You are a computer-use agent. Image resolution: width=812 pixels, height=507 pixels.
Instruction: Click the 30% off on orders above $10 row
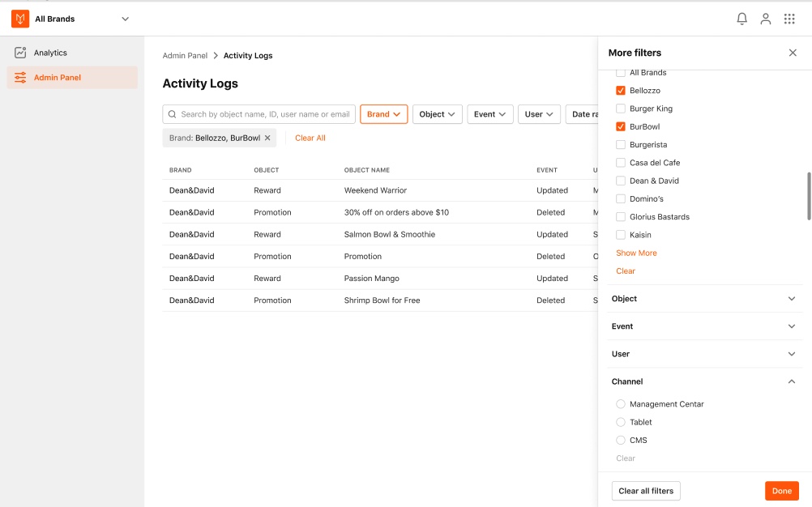pos(380,213)
